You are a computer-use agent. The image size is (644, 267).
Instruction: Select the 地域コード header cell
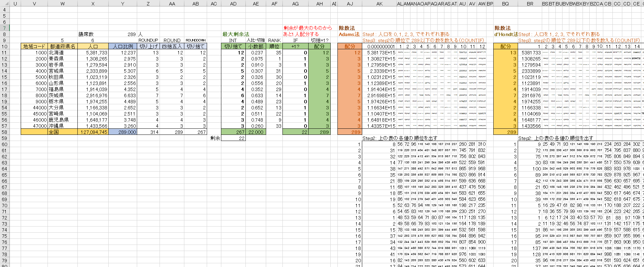[34, 47]
